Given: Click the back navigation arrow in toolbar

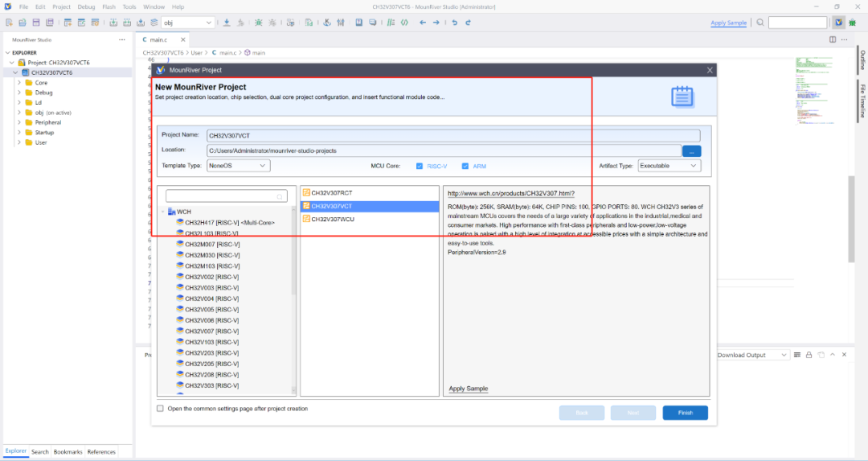Looking at the screenshot, I should [x=422, y=23].
